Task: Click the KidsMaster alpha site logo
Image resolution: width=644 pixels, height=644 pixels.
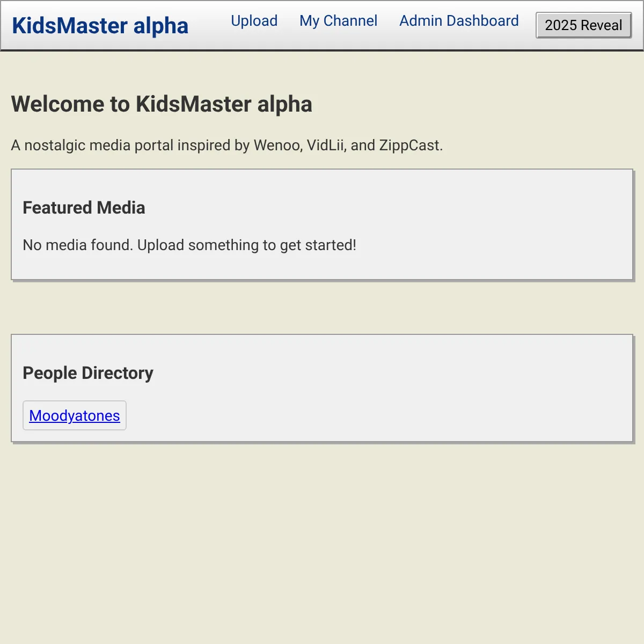Action: [100, 26]
